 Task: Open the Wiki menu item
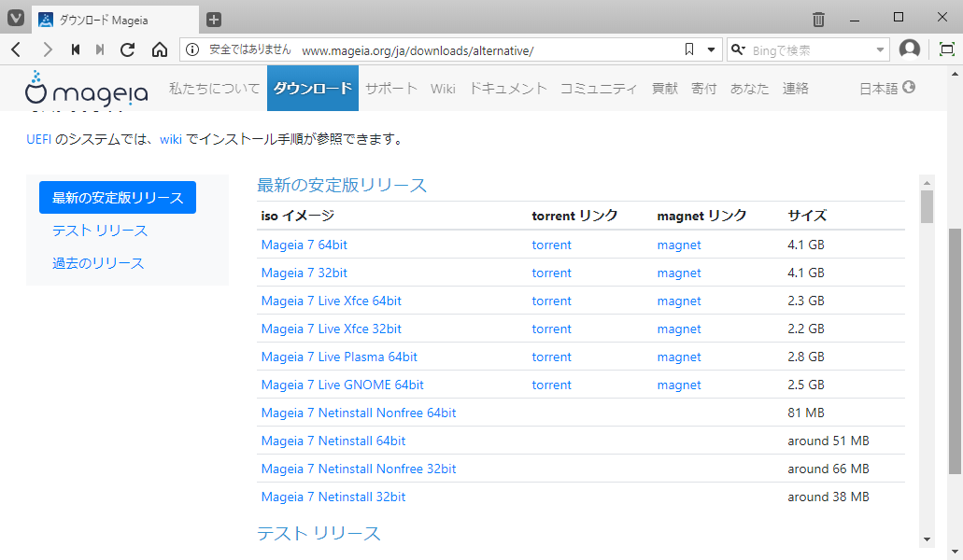(443, 89)
